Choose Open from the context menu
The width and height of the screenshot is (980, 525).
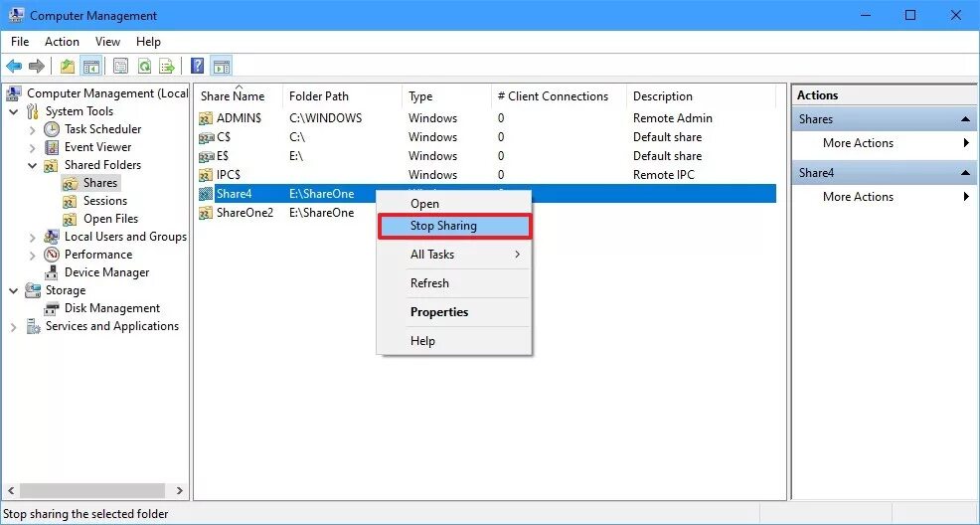click(x=454, y=204)
